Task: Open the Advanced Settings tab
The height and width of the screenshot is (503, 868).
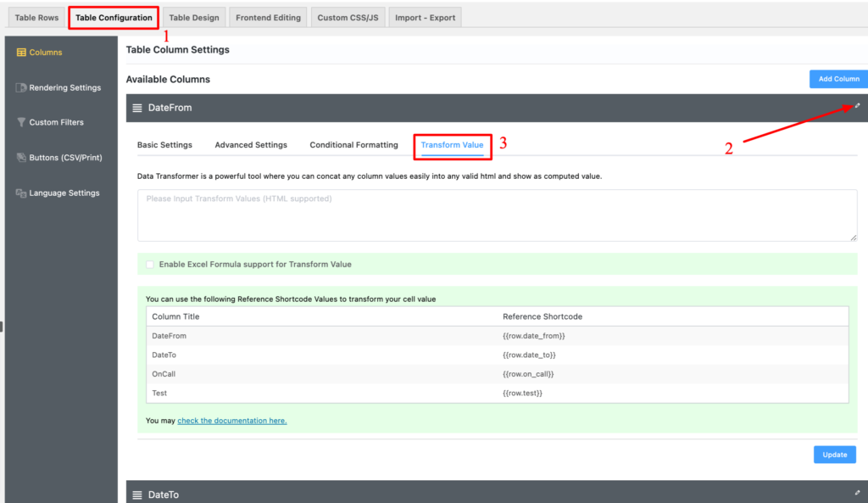Action: coord(251,145)
